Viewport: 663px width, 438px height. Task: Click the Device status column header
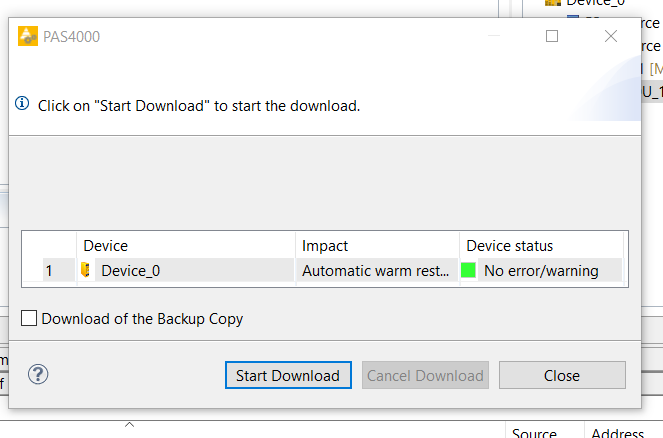[x=541, y=246]
